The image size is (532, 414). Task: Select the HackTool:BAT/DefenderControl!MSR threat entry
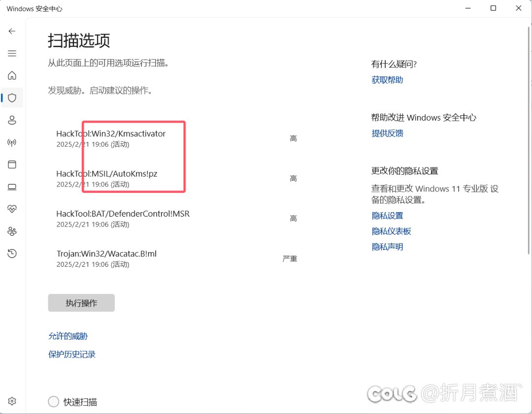coord(176,219)
